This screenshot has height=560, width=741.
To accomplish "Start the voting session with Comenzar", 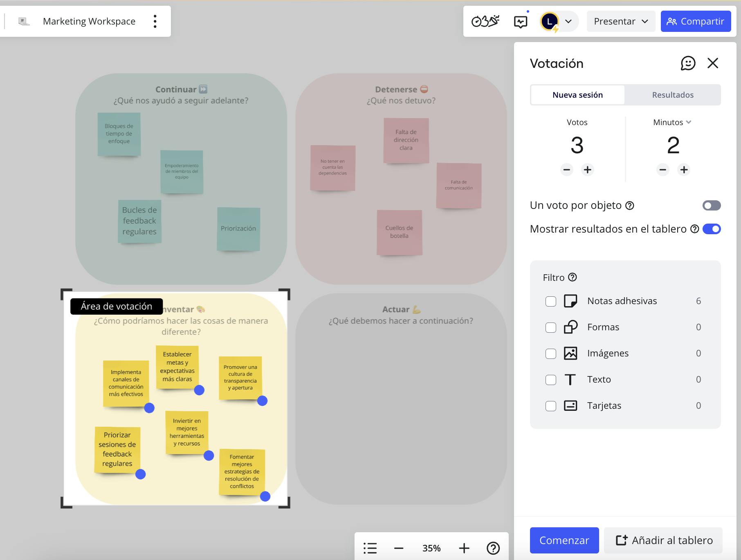I will [564, 540].
